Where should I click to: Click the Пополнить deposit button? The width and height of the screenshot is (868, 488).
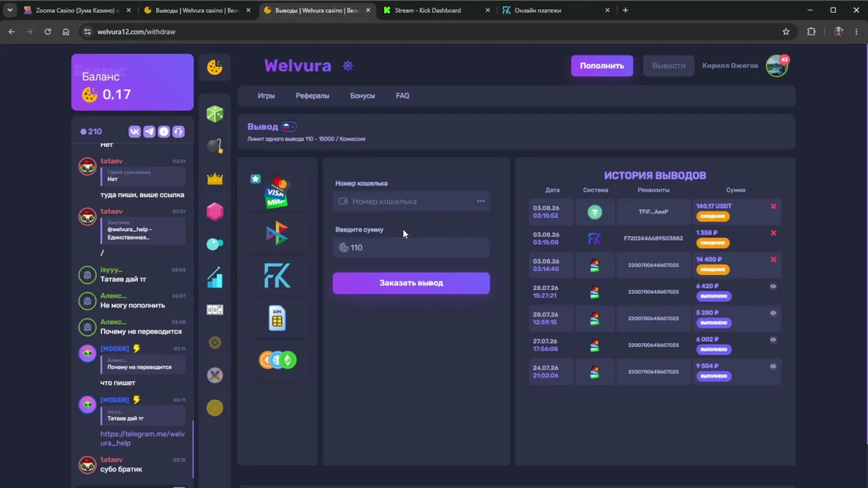click(x=602, y=66)
